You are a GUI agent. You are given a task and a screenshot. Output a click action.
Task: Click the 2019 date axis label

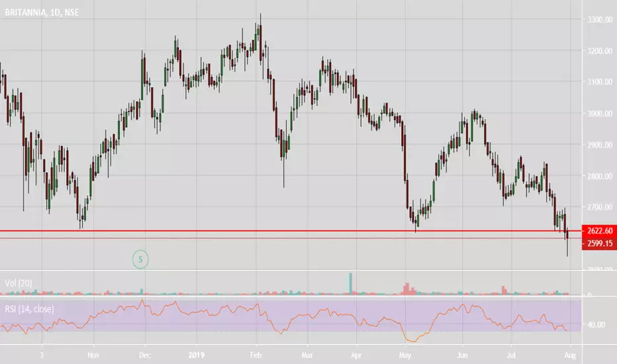[x=197, y=355]
